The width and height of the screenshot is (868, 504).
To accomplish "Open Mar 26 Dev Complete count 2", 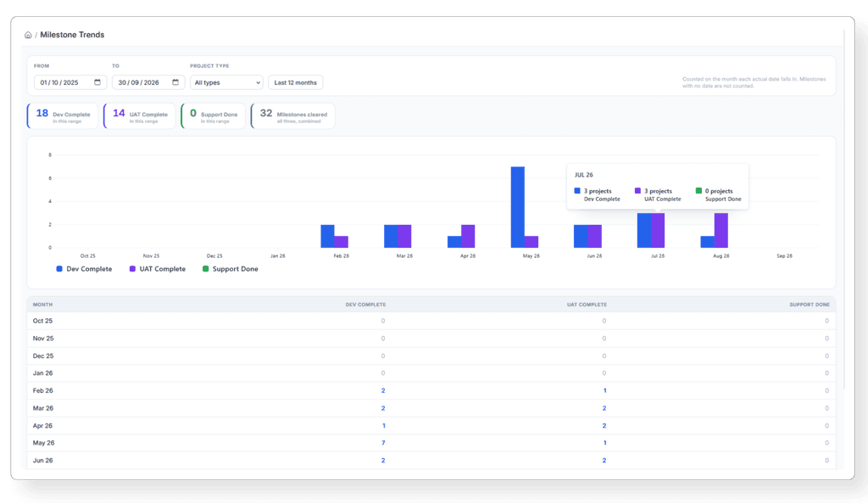I will (383, 408).
